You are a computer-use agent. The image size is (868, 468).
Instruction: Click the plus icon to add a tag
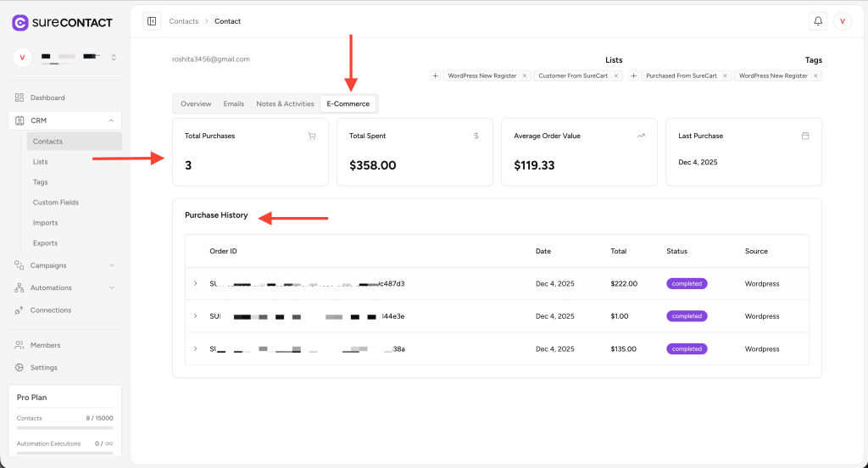click(634, 75)
